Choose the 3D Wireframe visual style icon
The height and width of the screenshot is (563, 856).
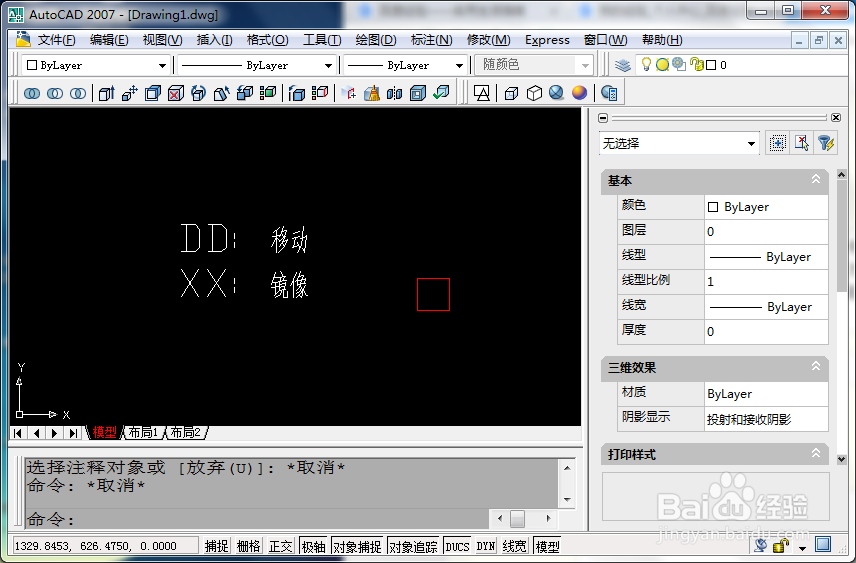point(512,93)
